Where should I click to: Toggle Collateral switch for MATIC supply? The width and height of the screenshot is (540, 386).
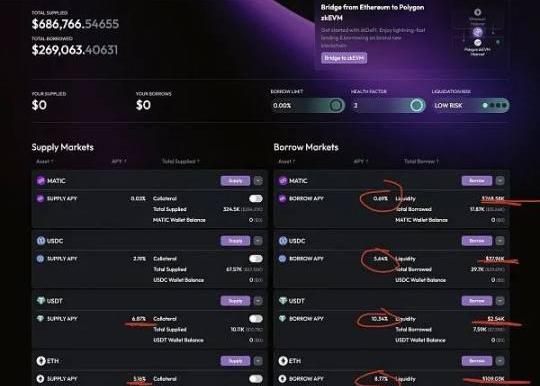point(256,198)
